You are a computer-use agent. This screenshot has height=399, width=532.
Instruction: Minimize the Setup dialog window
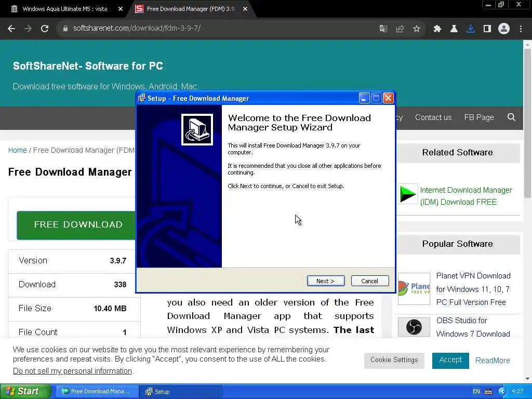pyautogui.click(x=364, y=98)
